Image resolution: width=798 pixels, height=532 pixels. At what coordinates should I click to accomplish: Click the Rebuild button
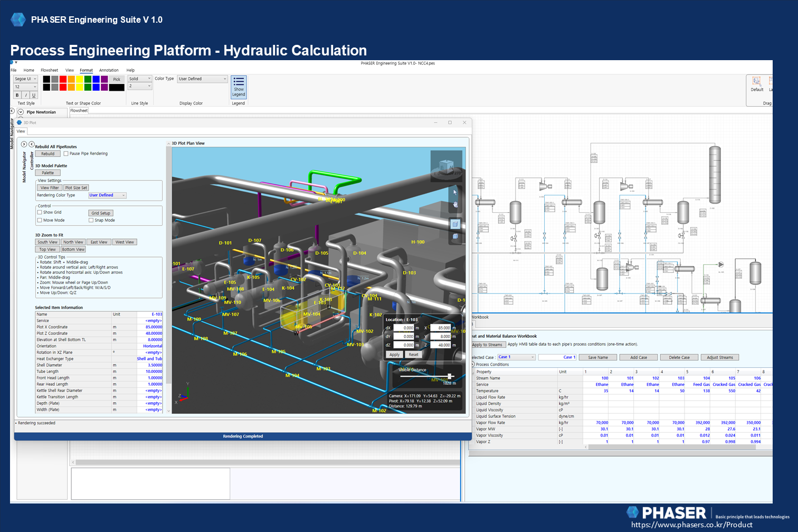(47, 154)
